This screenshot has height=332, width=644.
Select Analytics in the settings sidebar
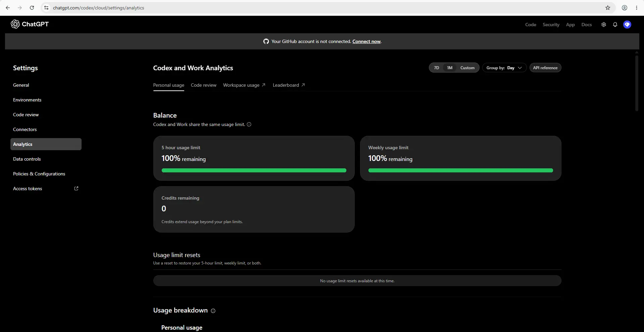(46, 144)
